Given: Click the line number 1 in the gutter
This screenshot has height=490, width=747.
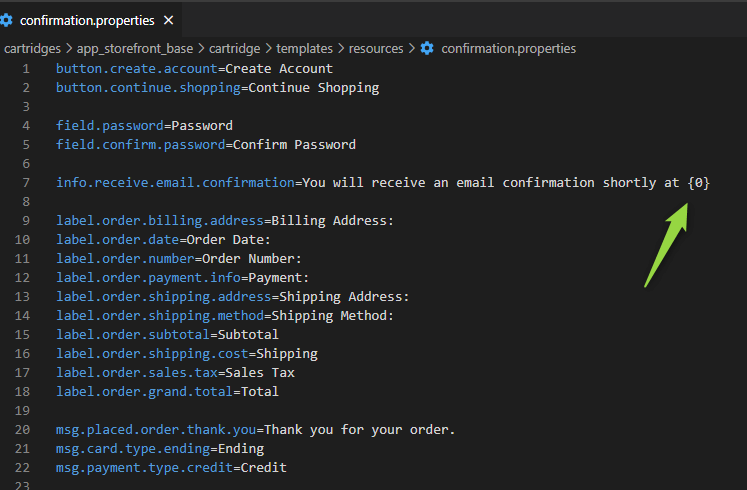Looking at the screenshot, I should (26, 69).
